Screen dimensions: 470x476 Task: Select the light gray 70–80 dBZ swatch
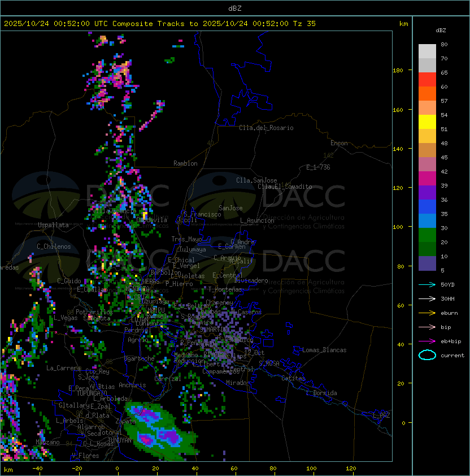point(427,51)
